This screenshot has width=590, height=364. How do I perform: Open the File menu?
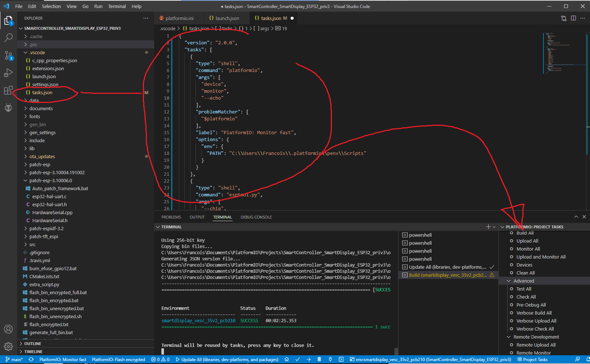tap(19, 6)
